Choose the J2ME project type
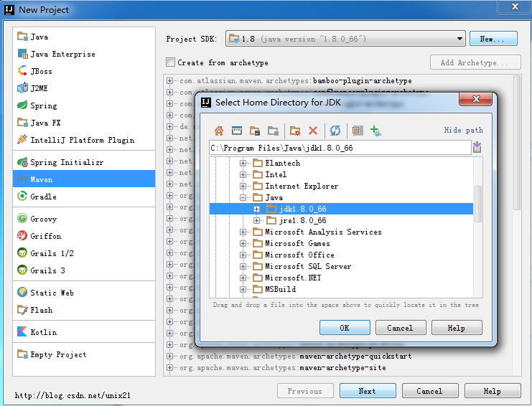 (84, 88)
